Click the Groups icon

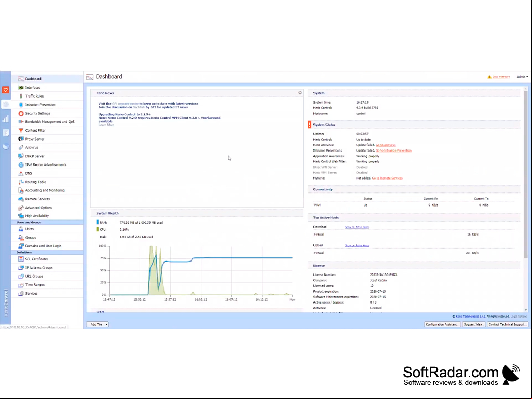click(x=21, y=238)
